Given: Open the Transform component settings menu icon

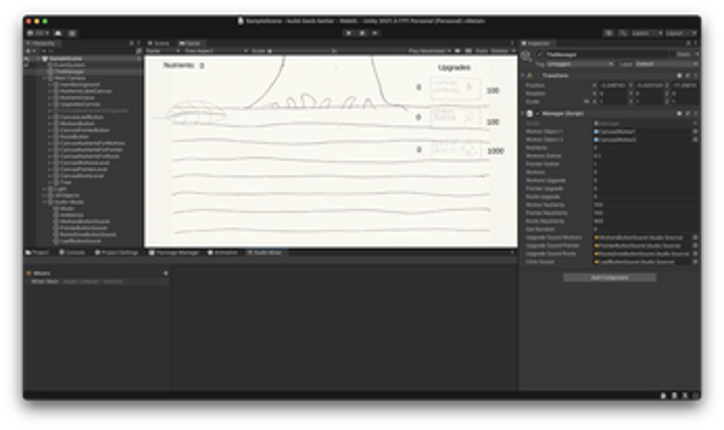Looking at the screenshot, I should [696, 75].
